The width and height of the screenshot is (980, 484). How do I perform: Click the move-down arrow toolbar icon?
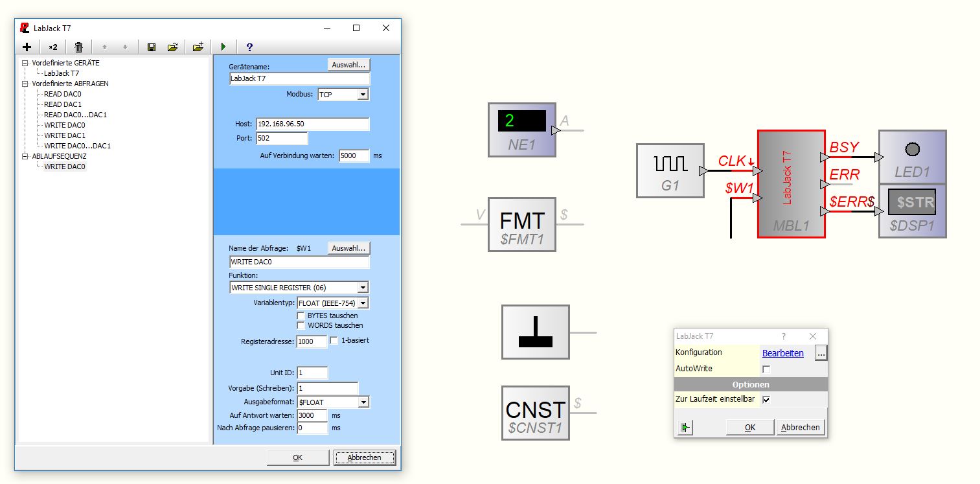click(125, 47)
